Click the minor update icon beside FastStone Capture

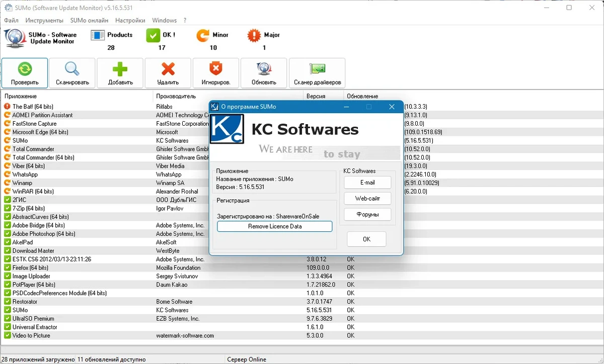click(x=7, y=124)
